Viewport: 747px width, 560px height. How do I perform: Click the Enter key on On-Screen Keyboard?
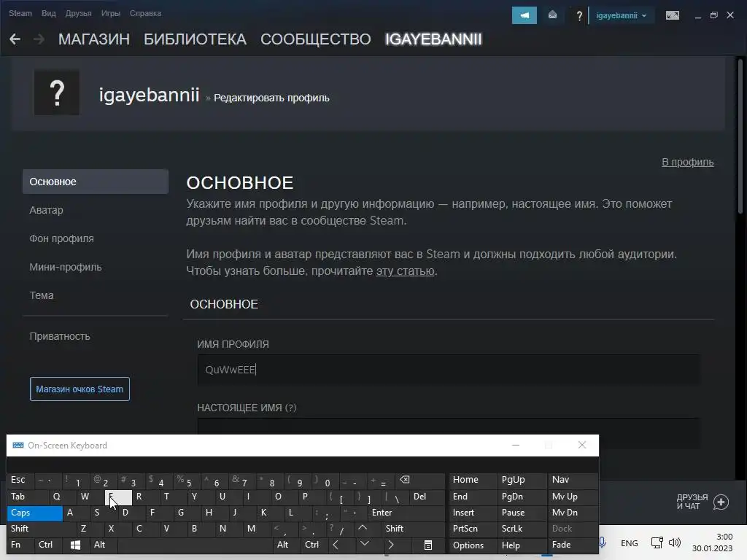click(406, 513)
